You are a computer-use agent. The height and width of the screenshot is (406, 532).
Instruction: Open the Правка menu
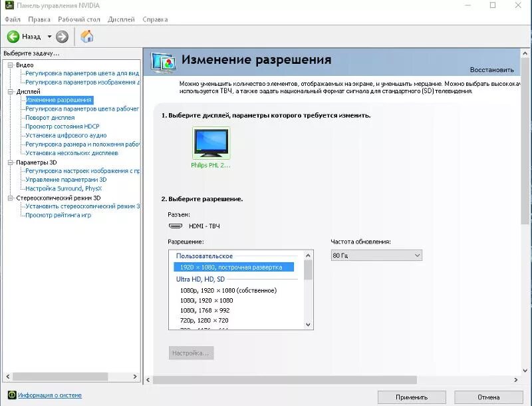[x=39, y=19]
